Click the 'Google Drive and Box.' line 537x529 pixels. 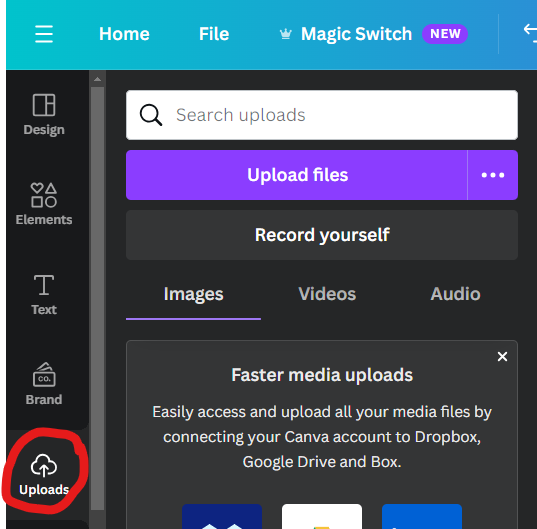[322, 462]
